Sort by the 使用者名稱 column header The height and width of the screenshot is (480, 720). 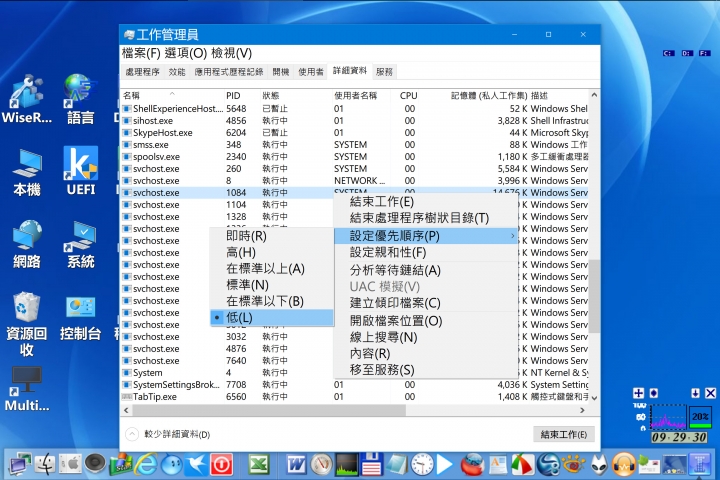(355, 96)
